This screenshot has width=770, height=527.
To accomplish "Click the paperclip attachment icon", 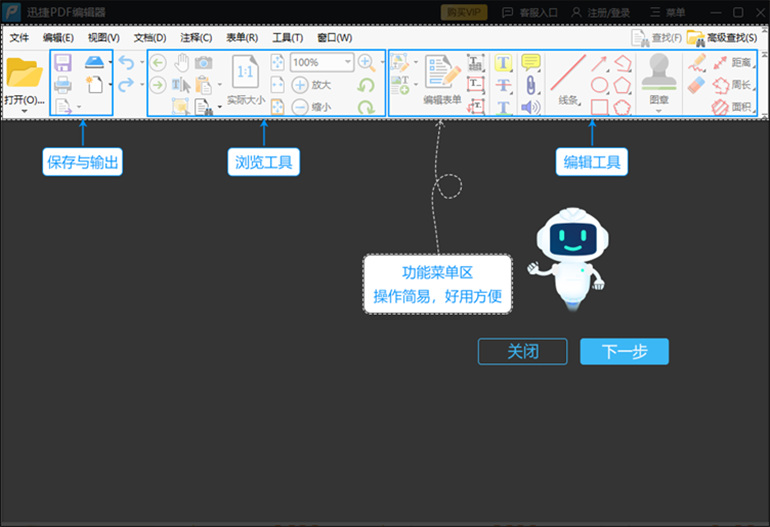I will click(x=531, y=85).
